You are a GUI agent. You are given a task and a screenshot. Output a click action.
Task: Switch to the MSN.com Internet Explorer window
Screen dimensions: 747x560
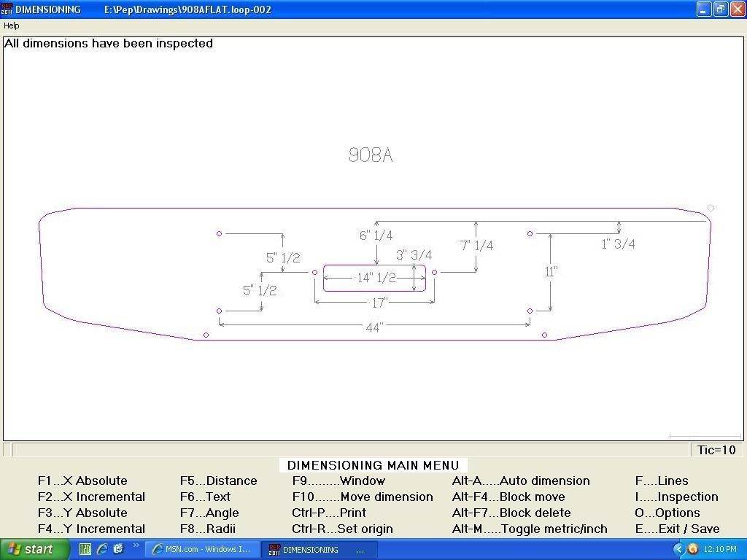pos(202,550)
